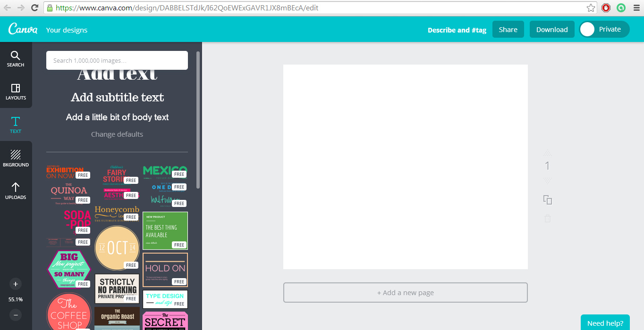The height and width of the screenshot is (330, 644).
Task: Click the Search 1,000,000 images field
Action: (117, 60)
